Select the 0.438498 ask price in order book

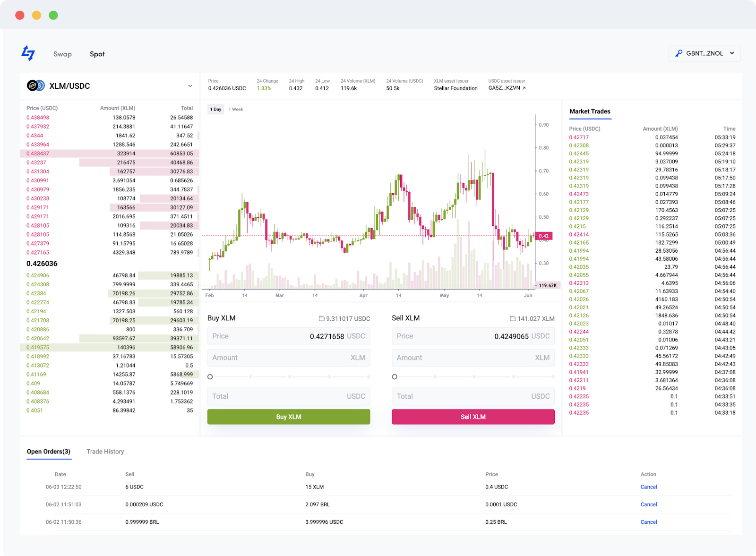click(x=38, y=118)
